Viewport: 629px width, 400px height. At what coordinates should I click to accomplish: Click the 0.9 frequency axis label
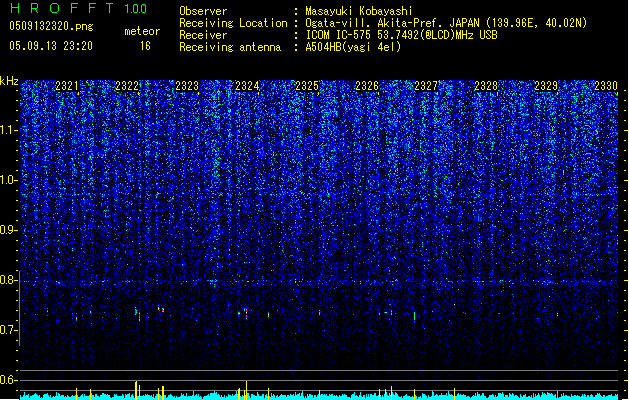[9, 230]
